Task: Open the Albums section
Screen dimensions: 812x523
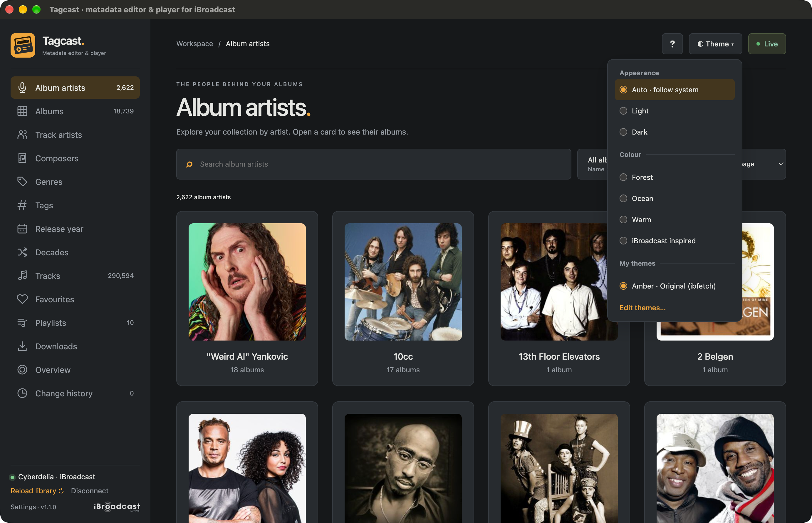Action: click(75, 111)
